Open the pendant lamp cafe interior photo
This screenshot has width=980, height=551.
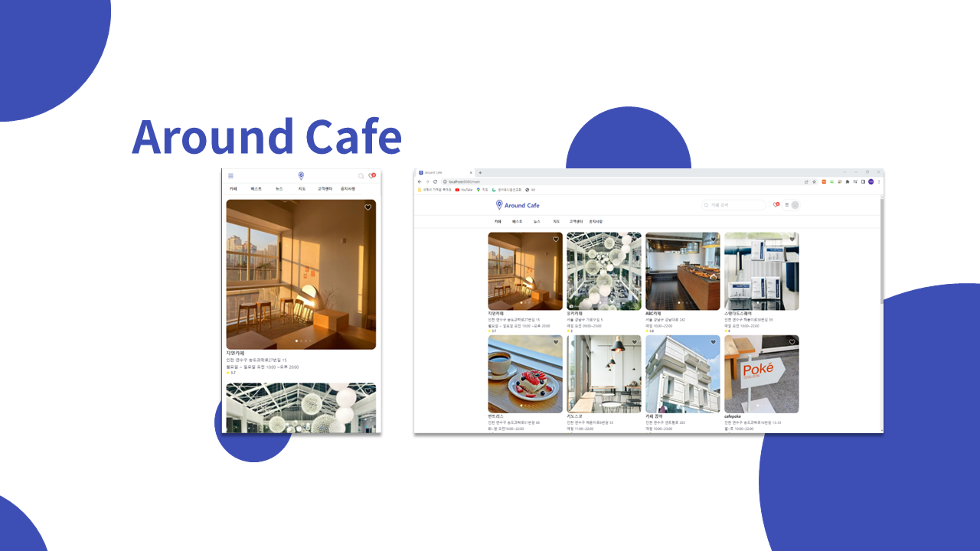click(604, 374)
